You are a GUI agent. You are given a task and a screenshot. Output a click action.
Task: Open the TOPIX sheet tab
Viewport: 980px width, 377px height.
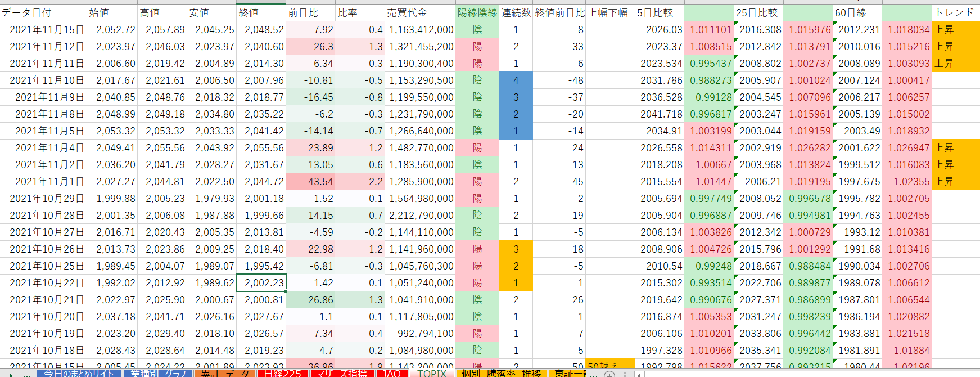(x=431, y=373)
